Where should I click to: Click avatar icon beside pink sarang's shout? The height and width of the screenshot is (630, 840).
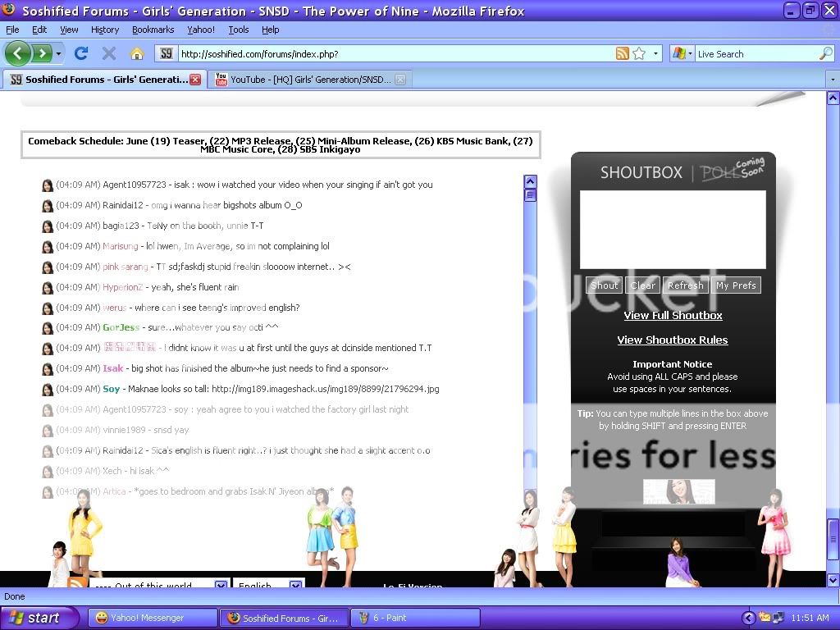(47, 267)
